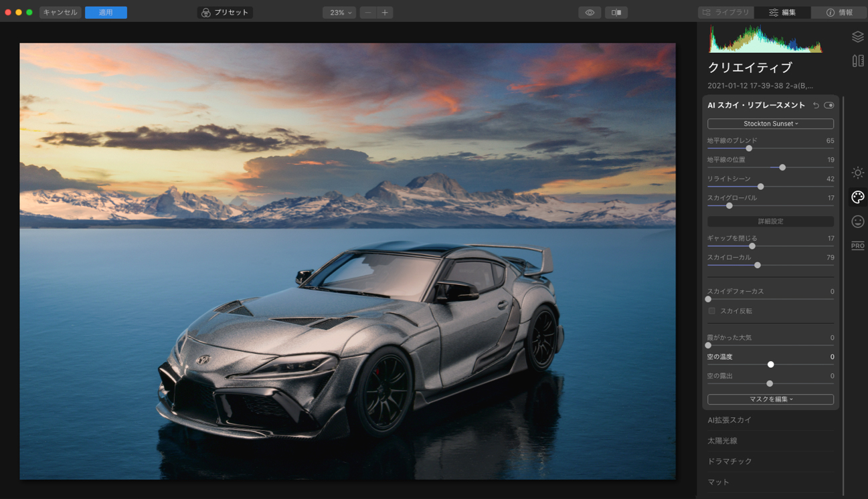The image size is (868, 499).
Task: Select the Creative palette icon
Action: point(857,197)
